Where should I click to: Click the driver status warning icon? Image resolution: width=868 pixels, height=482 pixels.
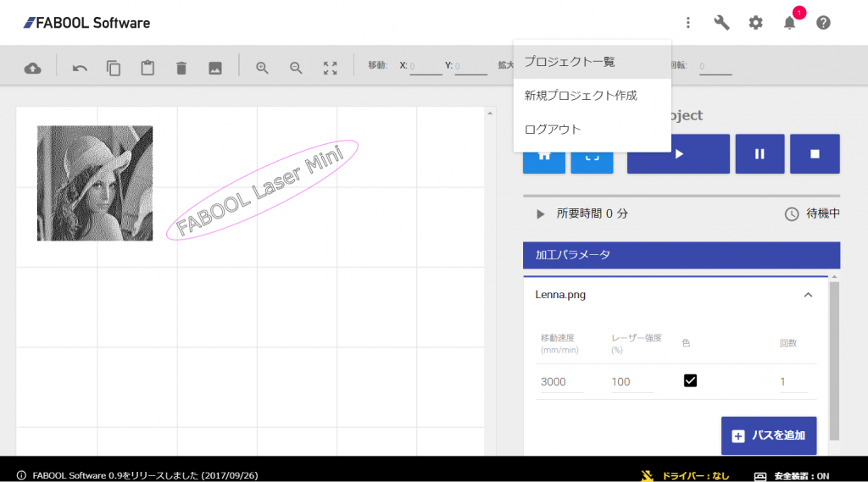(647, 475)
